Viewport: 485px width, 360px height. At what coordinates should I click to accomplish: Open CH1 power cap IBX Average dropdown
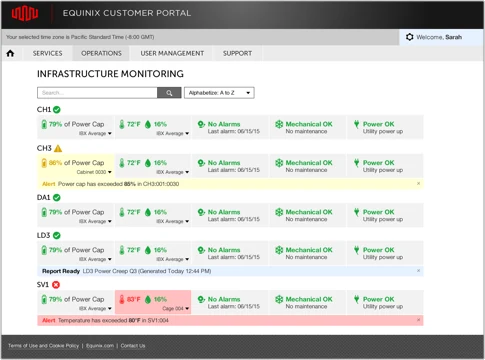pos(95,133)
